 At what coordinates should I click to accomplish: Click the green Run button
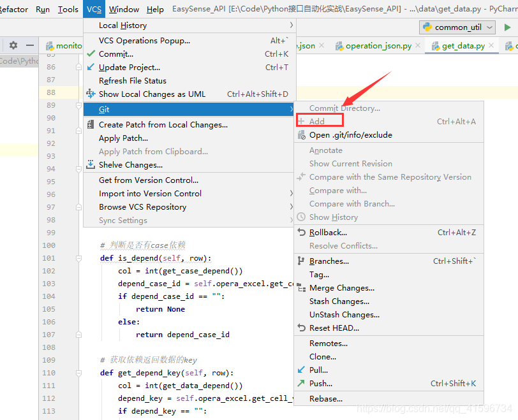[507, 27]
